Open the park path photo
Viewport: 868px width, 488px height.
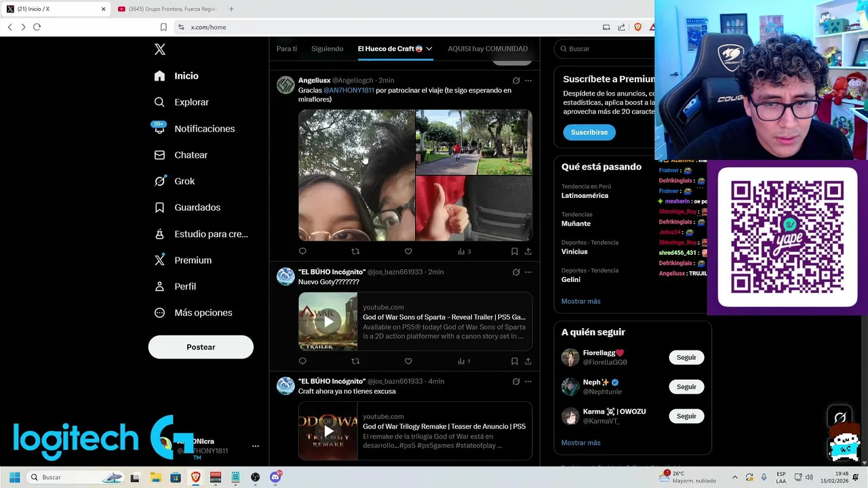pyautogui.click(x=474, y=142)
